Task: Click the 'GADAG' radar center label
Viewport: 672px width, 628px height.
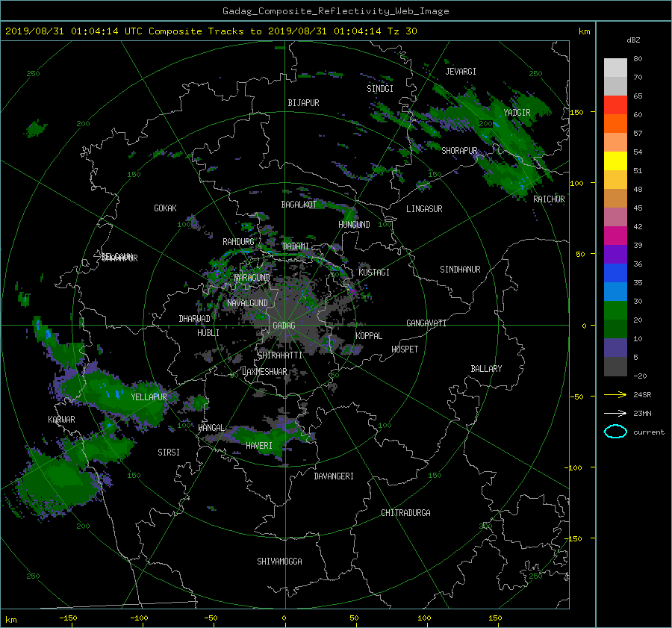Action: [284, 326]
